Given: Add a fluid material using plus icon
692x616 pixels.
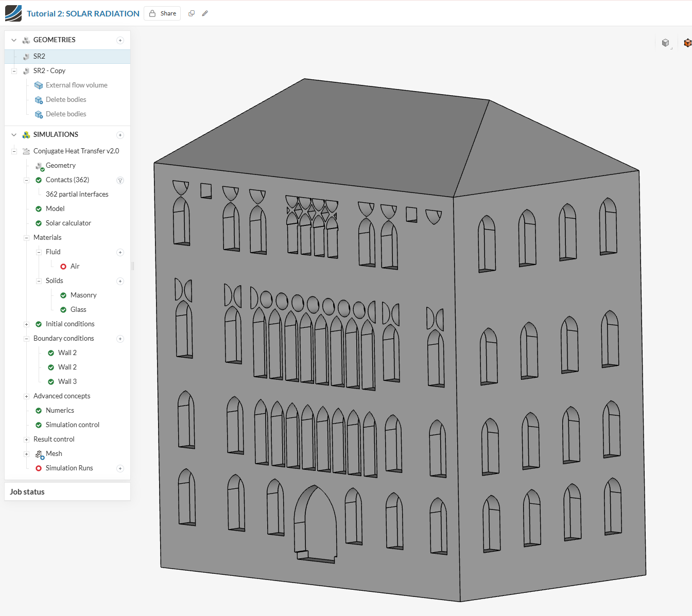Looking at the screenshot, I should [120, 252].
